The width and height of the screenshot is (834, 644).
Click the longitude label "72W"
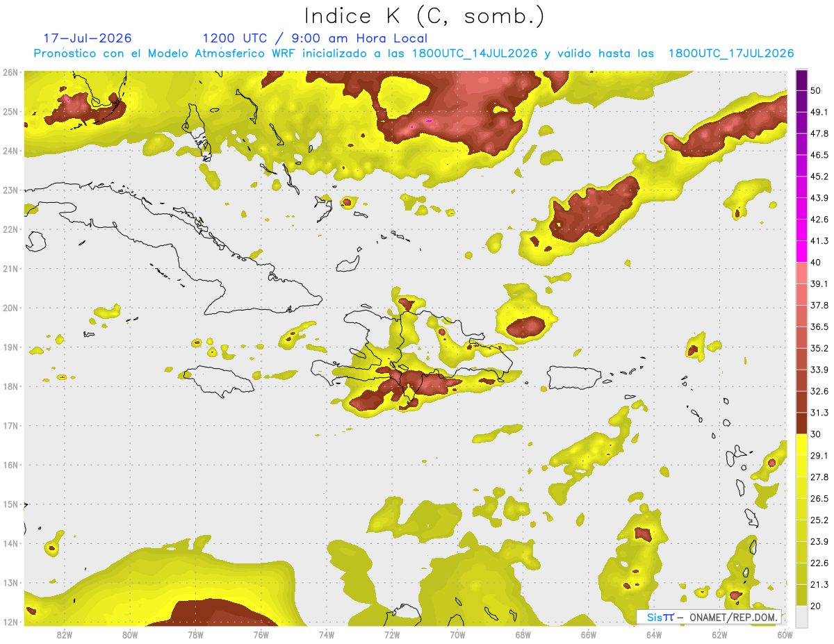pyautogui.click(x=392, y=634)
